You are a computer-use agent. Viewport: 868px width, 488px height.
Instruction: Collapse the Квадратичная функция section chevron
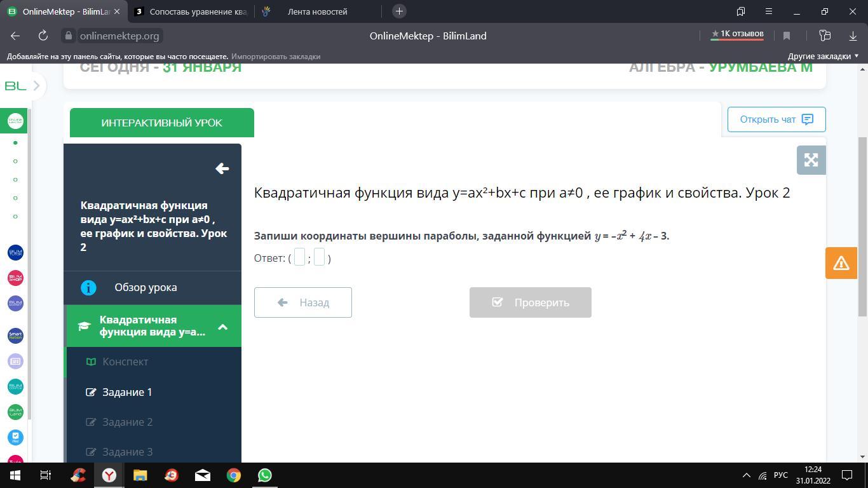(x=222, y=327)
